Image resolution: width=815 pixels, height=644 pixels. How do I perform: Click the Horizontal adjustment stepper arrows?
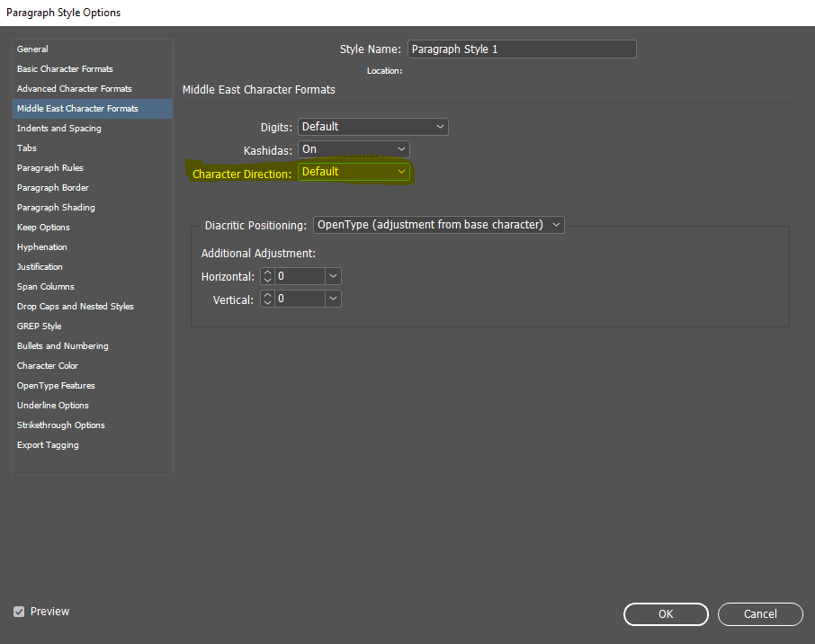267,277
